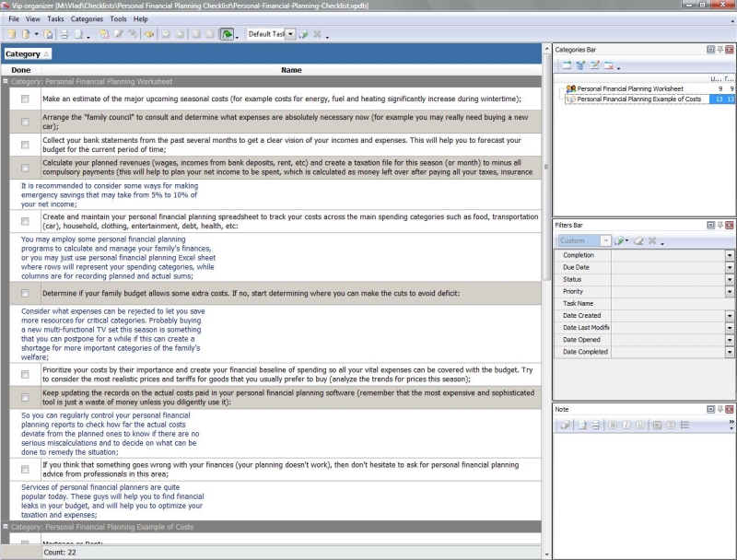Pin the Categories Bar panel
This screenshot has height=560, width=737.
(719, 49)
